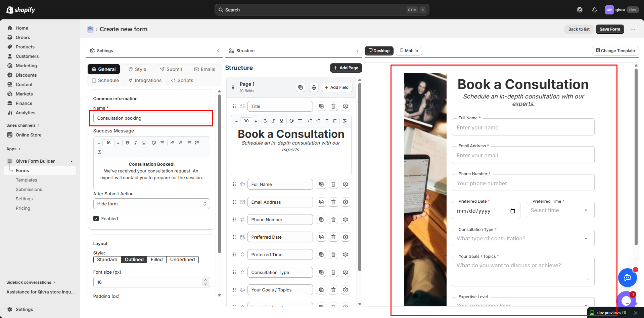Delete the Title field

click(333, 106)
